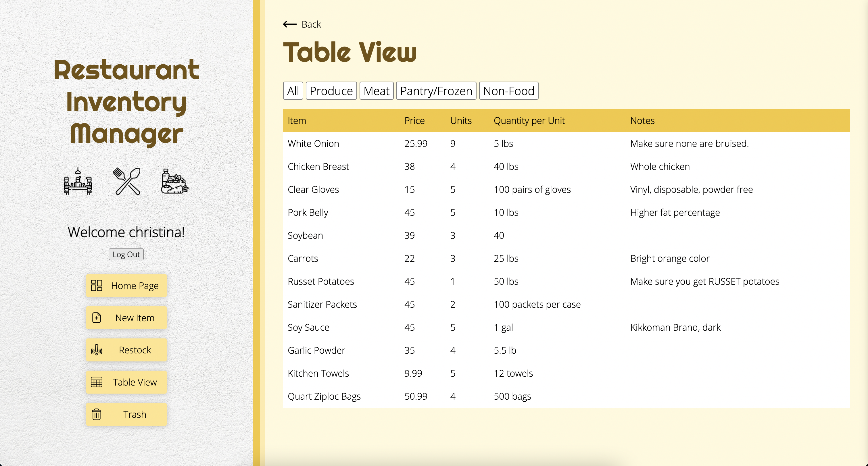Switch to the All items tab
The image size is (868, 466).
point(293,90)
